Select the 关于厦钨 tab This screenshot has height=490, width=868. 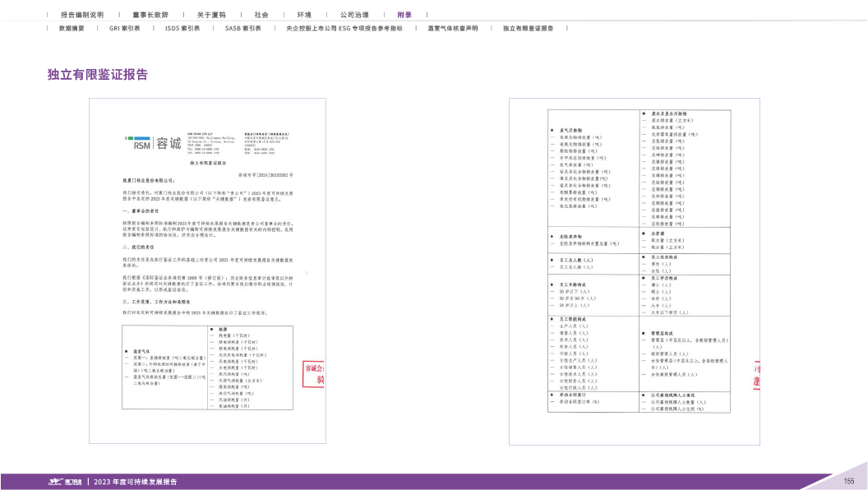click(211, 15)
